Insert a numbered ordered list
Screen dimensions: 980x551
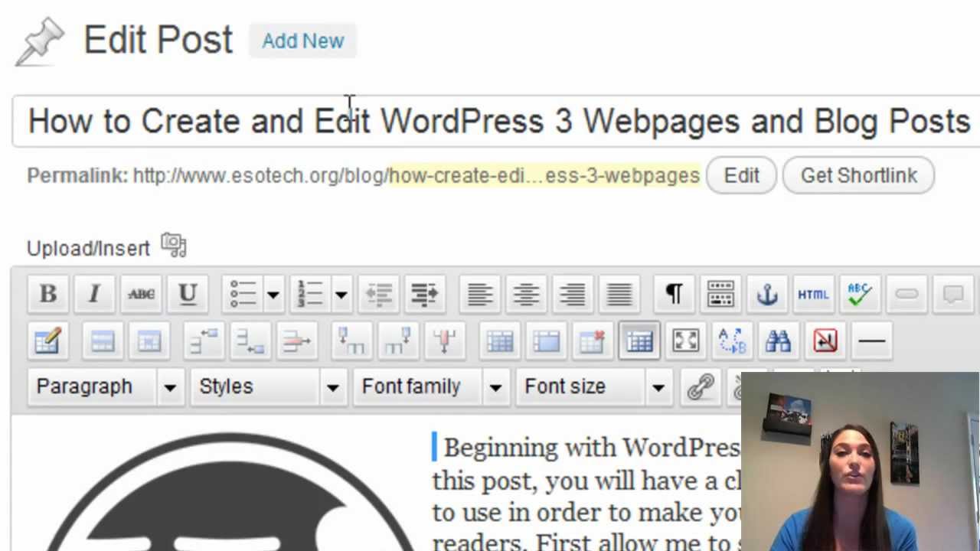coord(310,295)
